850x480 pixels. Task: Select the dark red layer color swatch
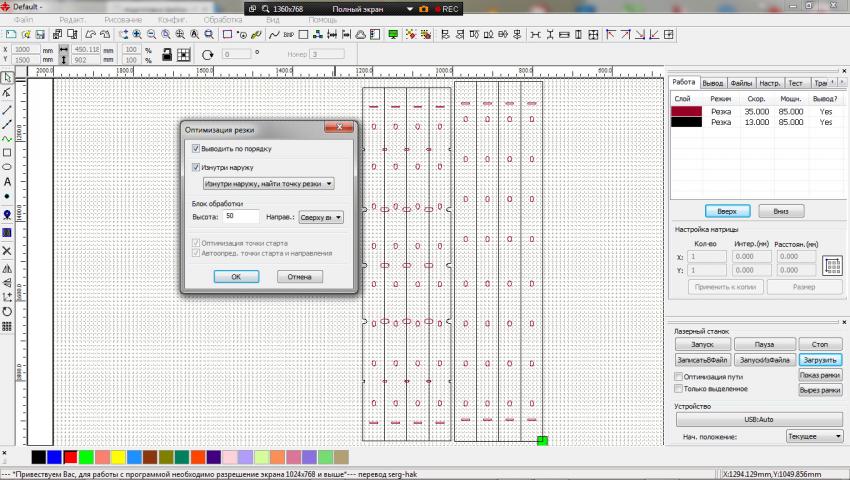click(686, 111)
